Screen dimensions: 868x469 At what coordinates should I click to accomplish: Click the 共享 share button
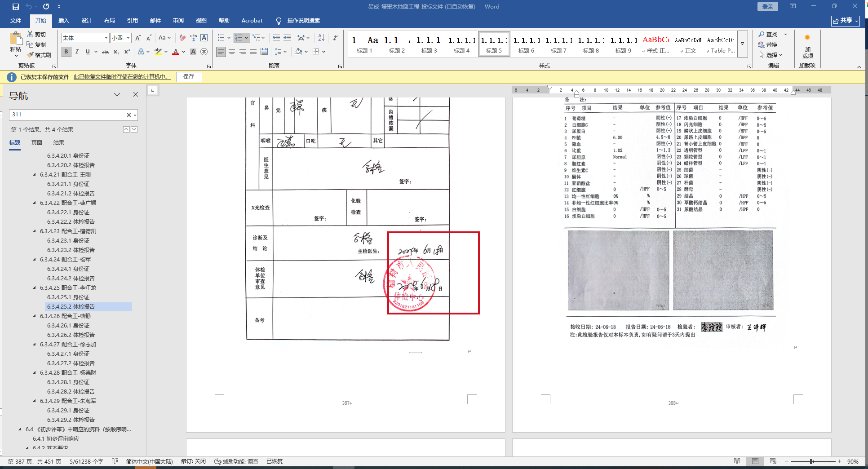tap(846, 21)
